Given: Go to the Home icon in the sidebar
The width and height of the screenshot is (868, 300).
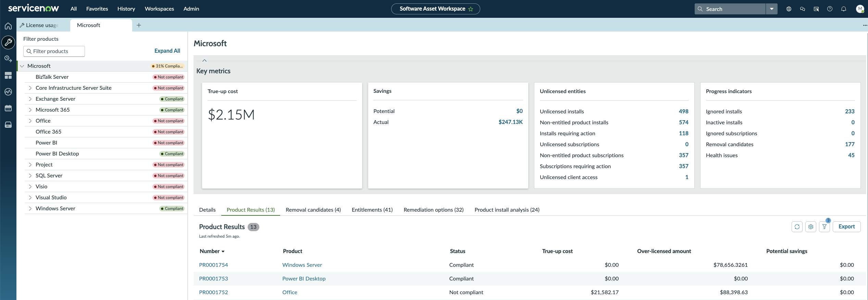Looking at the screenshot, I should click(x=8, y=26).
